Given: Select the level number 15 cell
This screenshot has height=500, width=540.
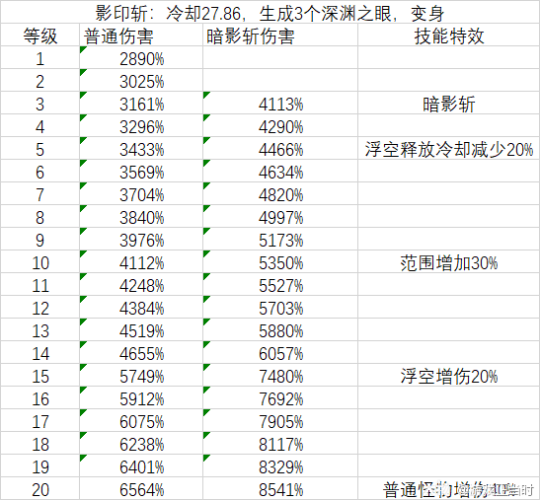Looking at the screenshot, I should pyautogui.click(x=40, y=375).
